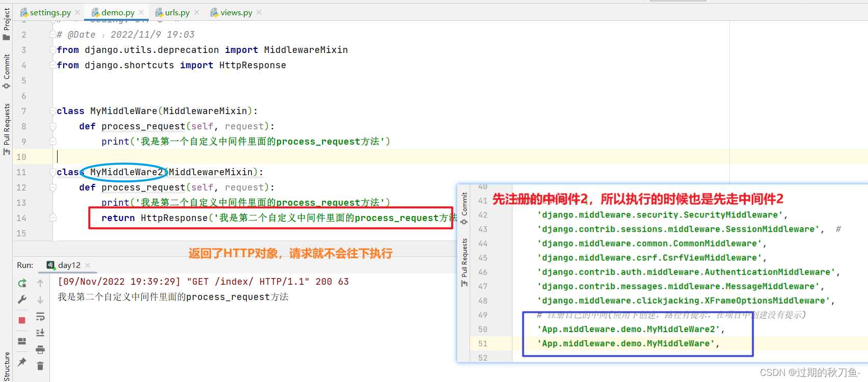Switch to settings.py tab

coord(50,12)
